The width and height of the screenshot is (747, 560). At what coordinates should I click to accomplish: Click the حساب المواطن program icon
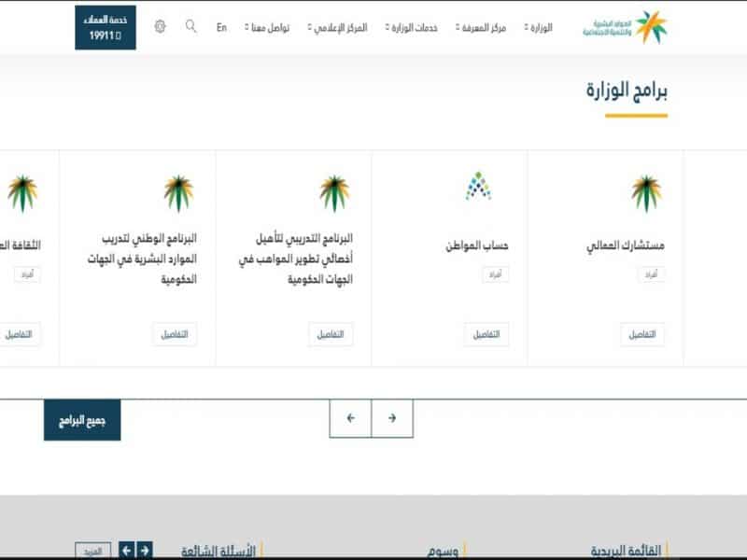[478, 186]
